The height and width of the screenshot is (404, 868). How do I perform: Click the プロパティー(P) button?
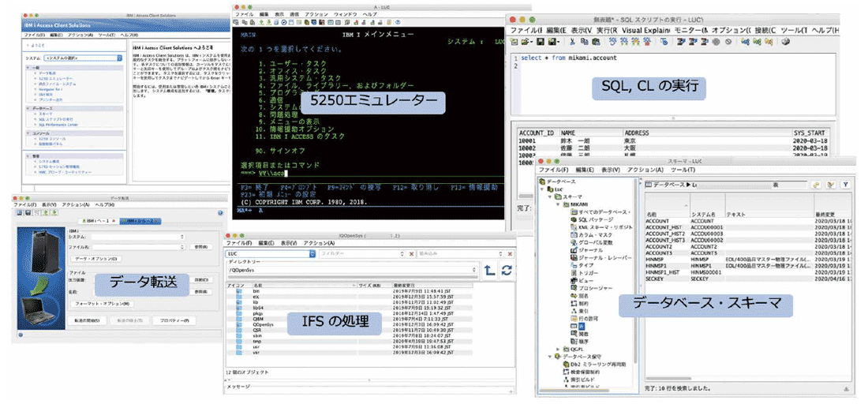coord(174,320)
